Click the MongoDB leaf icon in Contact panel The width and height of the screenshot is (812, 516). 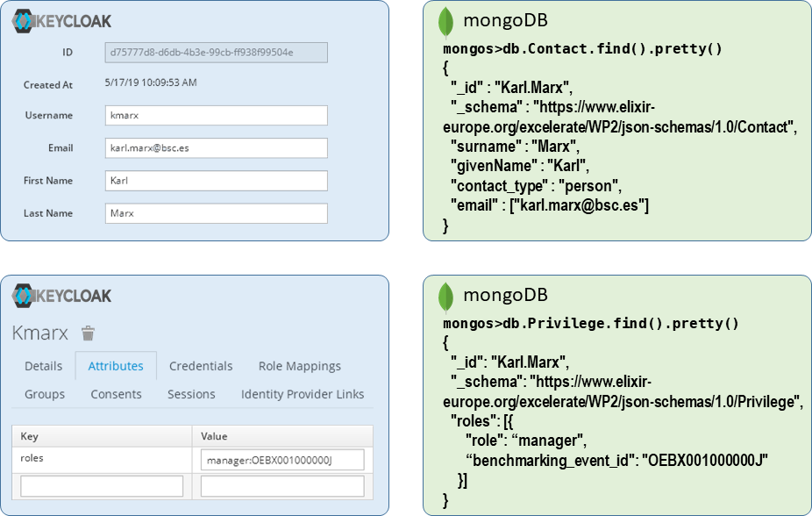[x=445, y=23]
